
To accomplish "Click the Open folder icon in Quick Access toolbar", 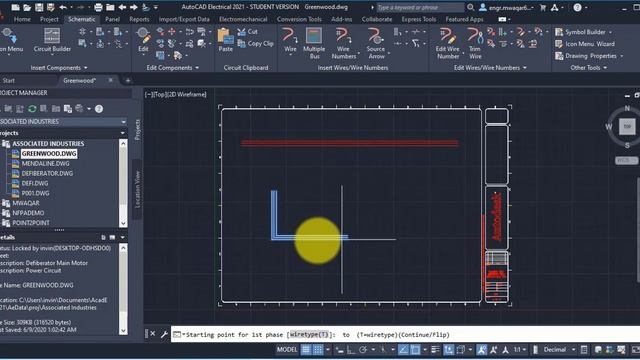I will 27,7.
